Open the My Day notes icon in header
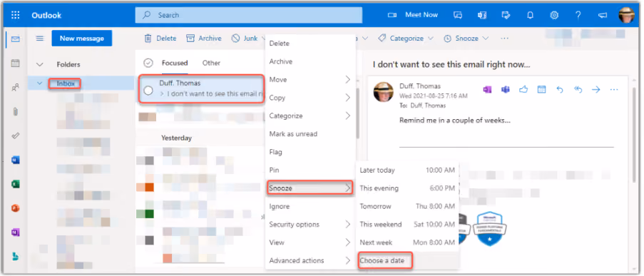 (506, 15)
